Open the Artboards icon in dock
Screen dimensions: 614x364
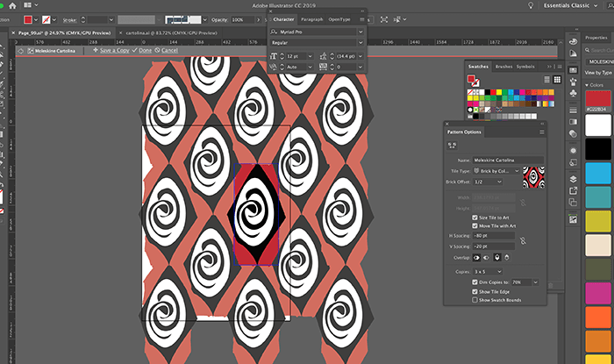pyautogui.click(x=573, y=203)
